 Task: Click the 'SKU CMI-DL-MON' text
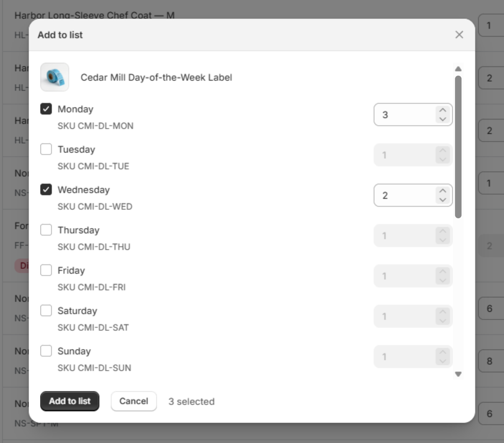click(95, 126)
